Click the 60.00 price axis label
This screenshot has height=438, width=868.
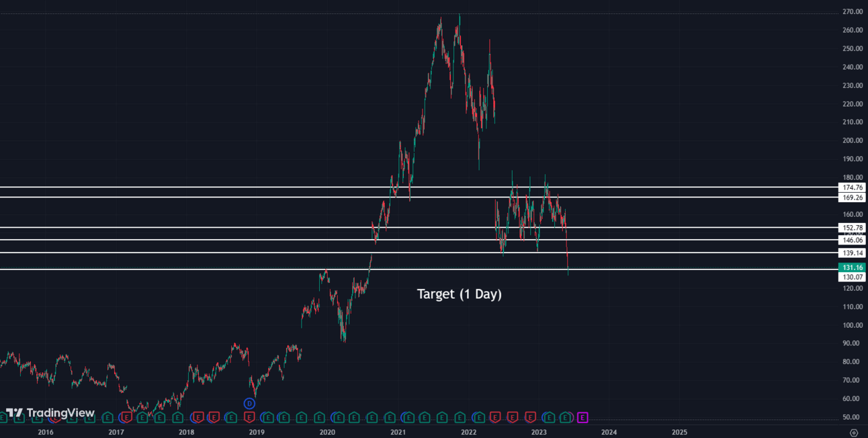851,398
